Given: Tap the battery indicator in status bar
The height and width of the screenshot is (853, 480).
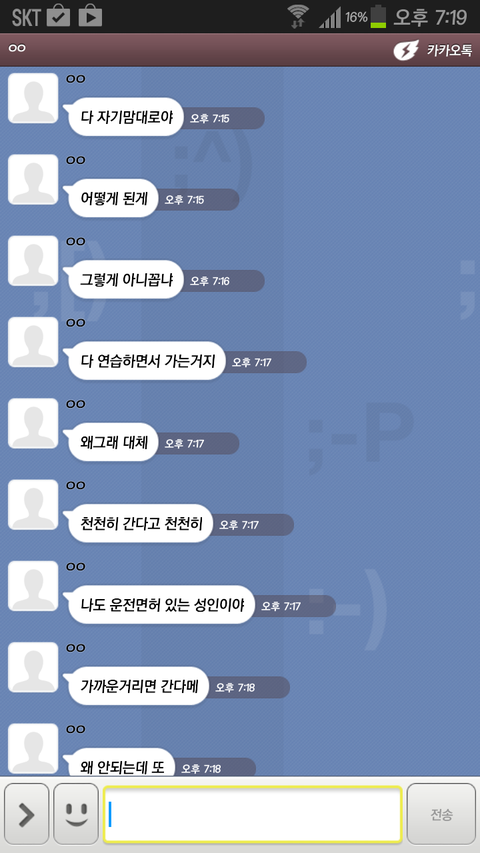Looking at the screenshot, I should [x=378, y=17].
